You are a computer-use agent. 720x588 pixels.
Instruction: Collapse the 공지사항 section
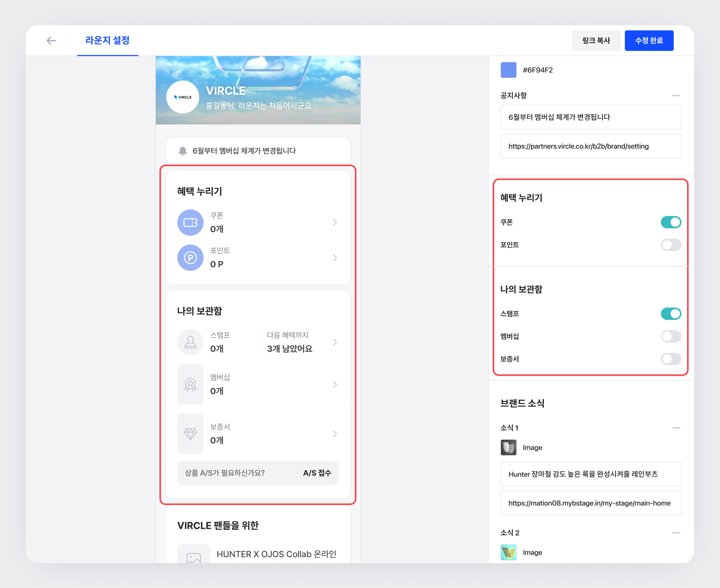(676, 96)
